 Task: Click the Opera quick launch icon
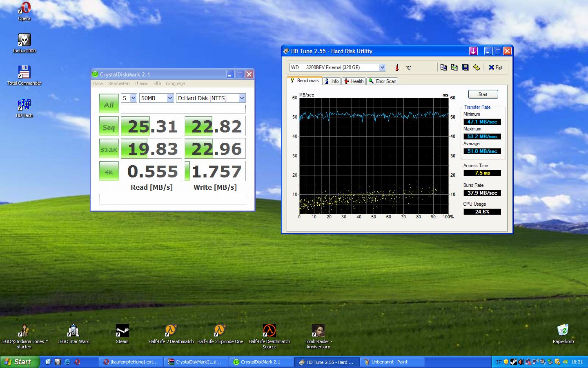(78, 362)
